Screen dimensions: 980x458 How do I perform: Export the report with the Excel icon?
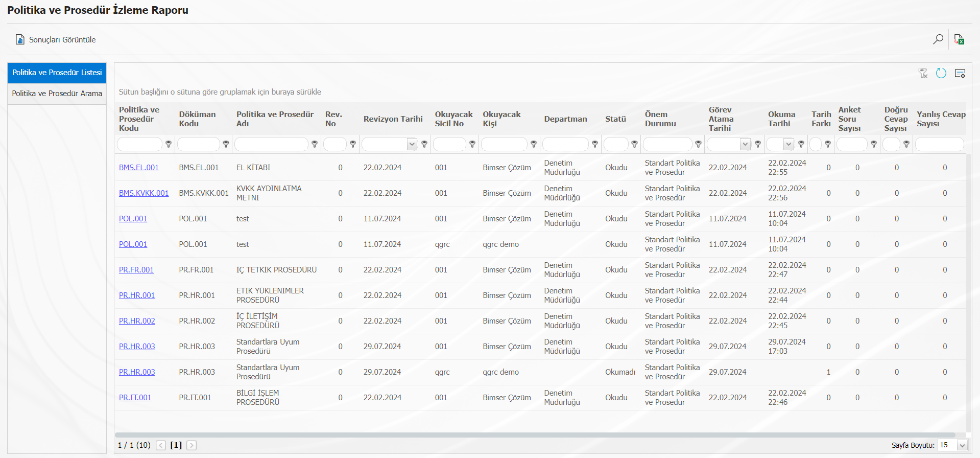tap(959, 39)
